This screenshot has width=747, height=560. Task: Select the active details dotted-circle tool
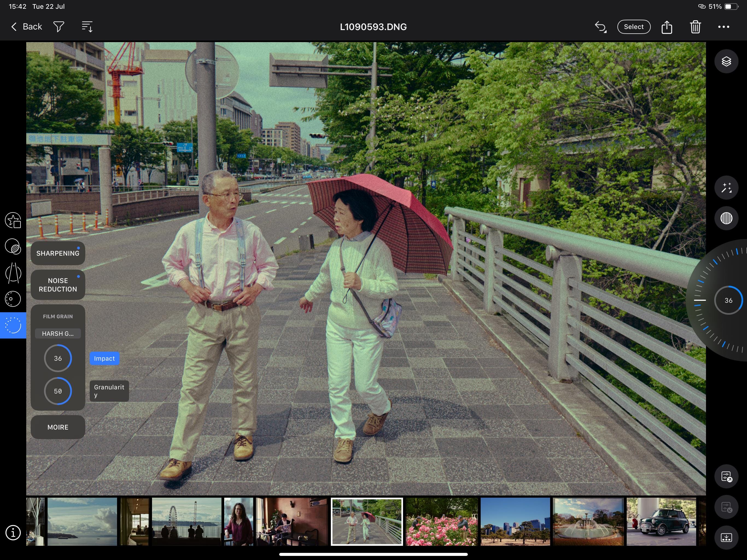click(13, 325)
